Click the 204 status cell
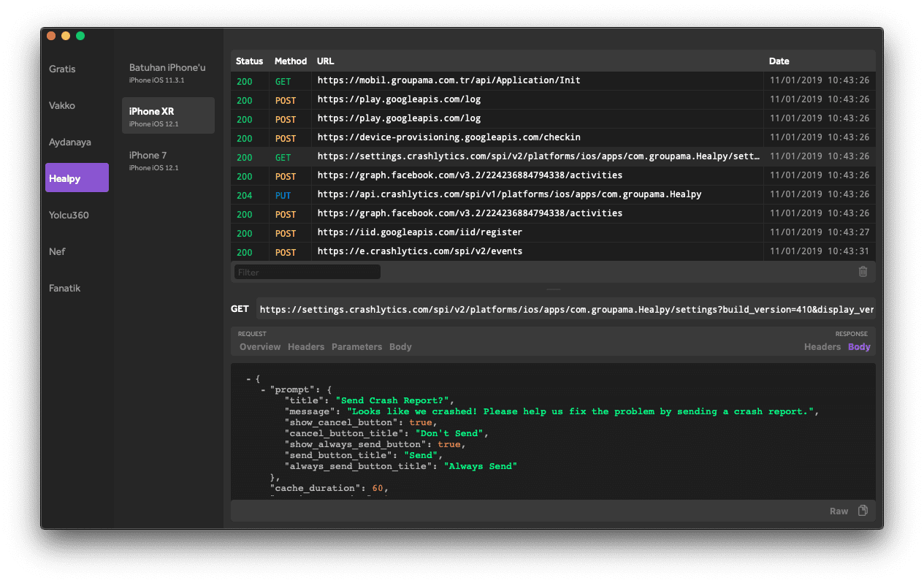The image size is (924, 583). [x=245, y=195]
